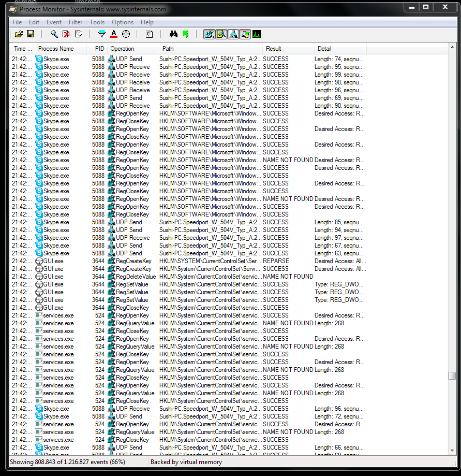Click the Clear display toolbar icon

[79, 34]
